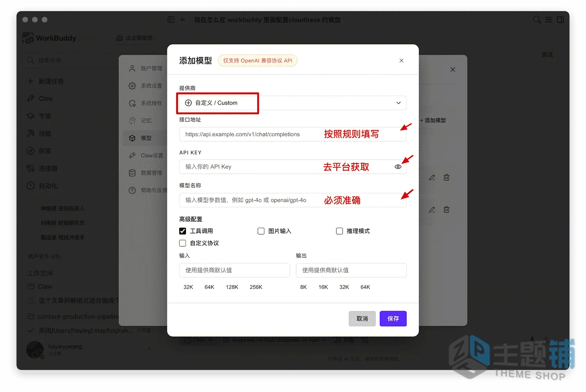Open Claw设置 in settings menu
This screenshot has height=392, width=586.
coord(145,155)
